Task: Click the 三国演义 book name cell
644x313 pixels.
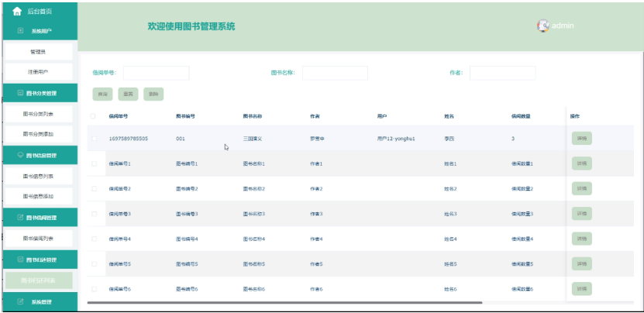Action: pyautogui.click(x=253, y=139)
